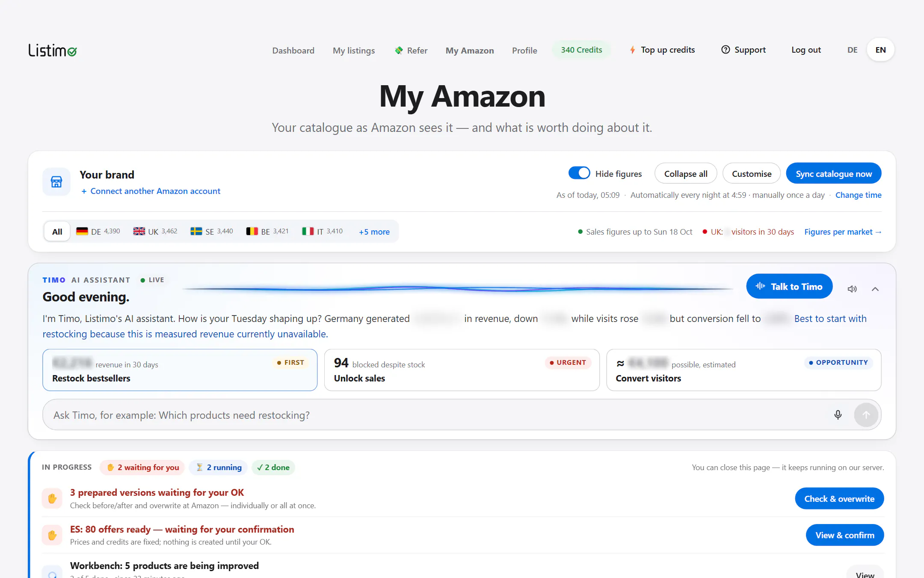This screenshot has width=924, height=578.
Task: Click the store icon beside Your brand
Action: [56, 182]
